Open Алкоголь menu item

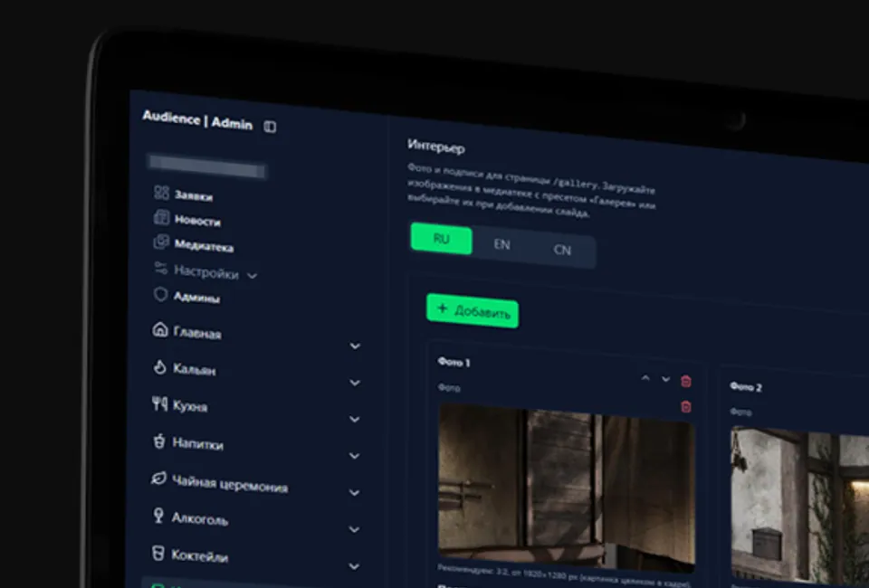199,518
